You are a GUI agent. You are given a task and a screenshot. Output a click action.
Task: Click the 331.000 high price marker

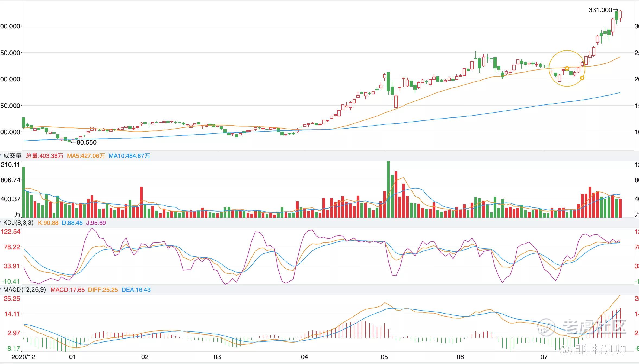[x=600, y=10]
